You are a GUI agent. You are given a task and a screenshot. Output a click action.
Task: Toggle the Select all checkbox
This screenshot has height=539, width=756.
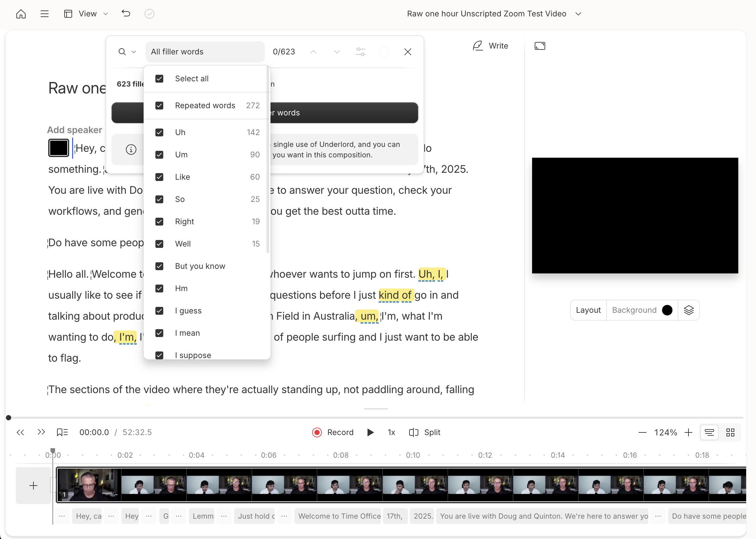[x=159, y=79]
